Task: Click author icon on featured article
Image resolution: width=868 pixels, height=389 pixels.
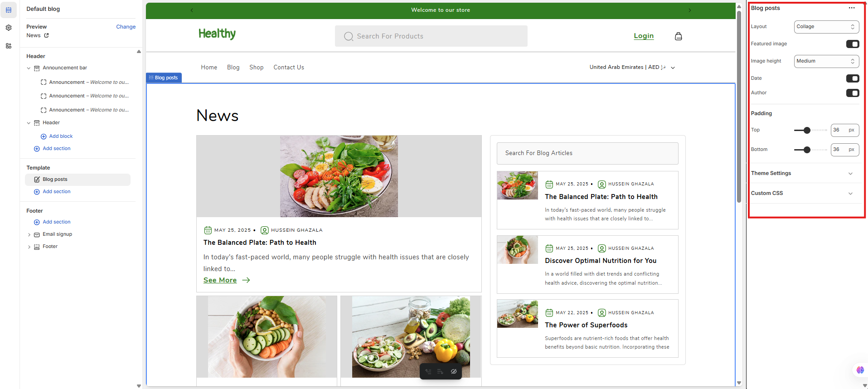Action: pos(265,230)
